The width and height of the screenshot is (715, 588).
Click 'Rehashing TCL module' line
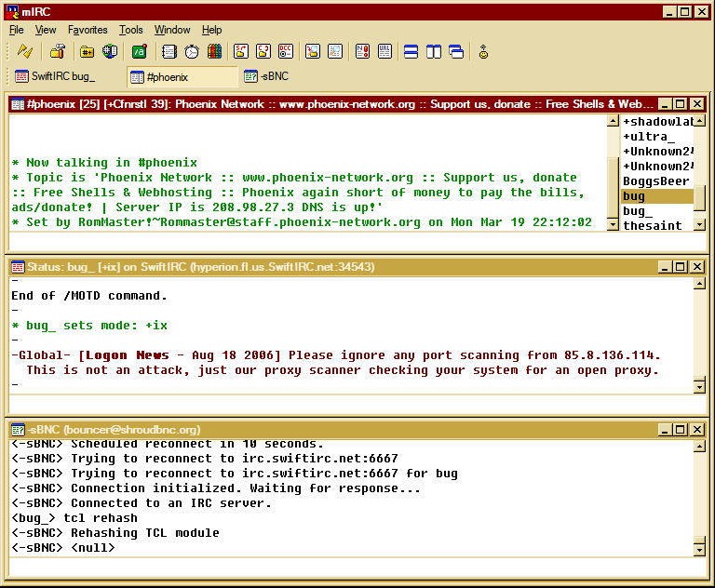click(115, 533)
